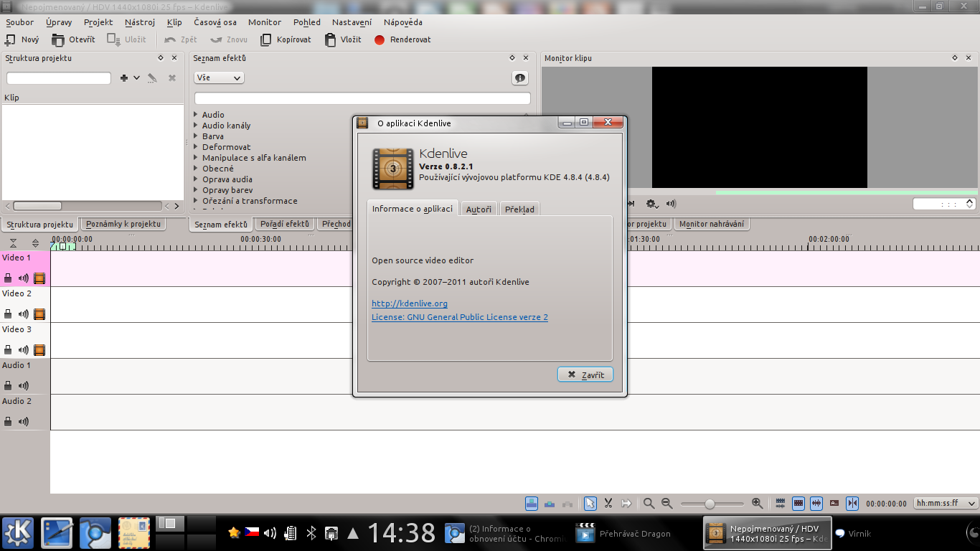Switch to Poznámky k projektu tab
The width and height of the screenshot is (980, 551).
pos(123,224)
